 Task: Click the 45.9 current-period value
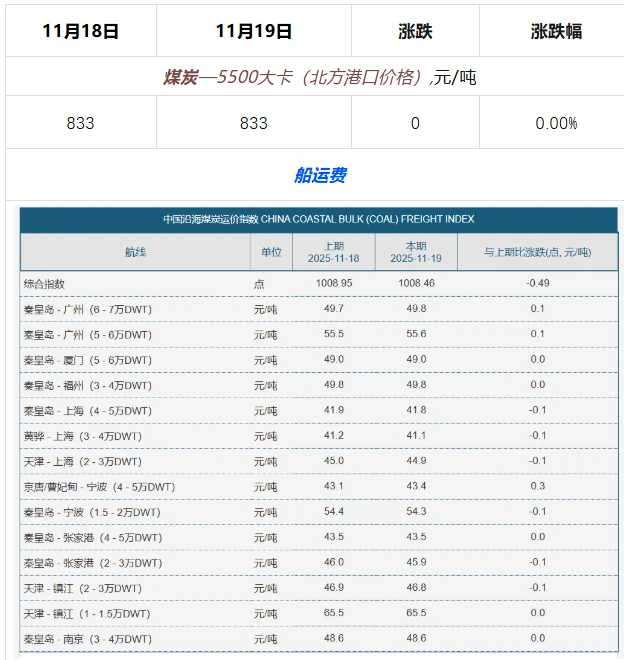416,562
